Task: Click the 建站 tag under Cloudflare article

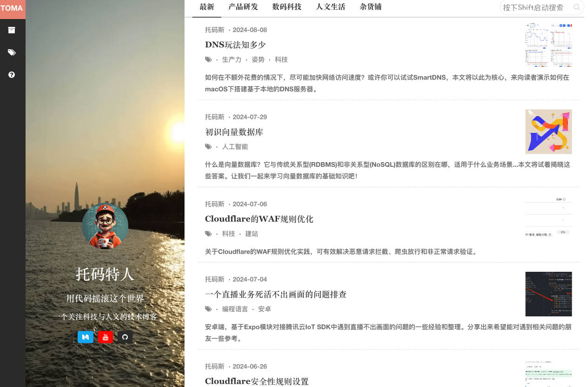Action: click(x=251, y=234)
